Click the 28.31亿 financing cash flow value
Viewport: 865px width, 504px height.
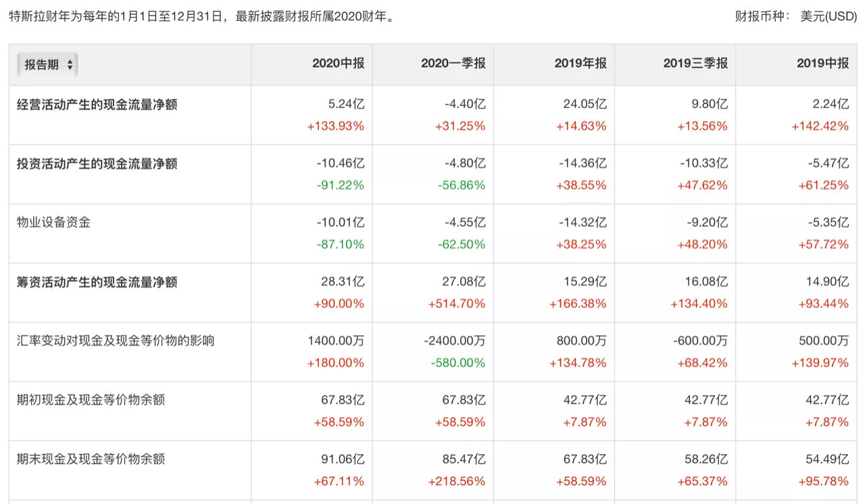343,282
